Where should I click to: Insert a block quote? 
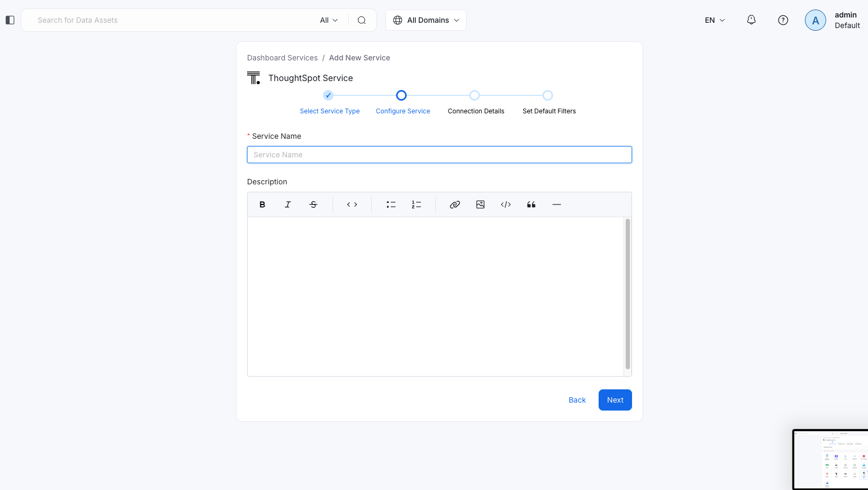point(531,204)
